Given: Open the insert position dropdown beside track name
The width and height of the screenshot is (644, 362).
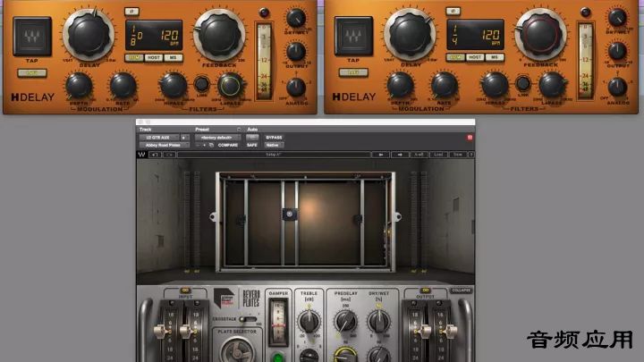Looking at the screenshot, I should (x=184, y=138).
